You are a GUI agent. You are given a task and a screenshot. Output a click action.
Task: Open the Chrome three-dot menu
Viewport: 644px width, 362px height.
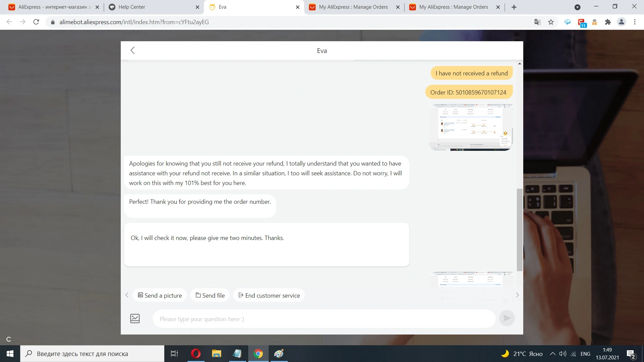pyautogui.click(x=635, y=22)
